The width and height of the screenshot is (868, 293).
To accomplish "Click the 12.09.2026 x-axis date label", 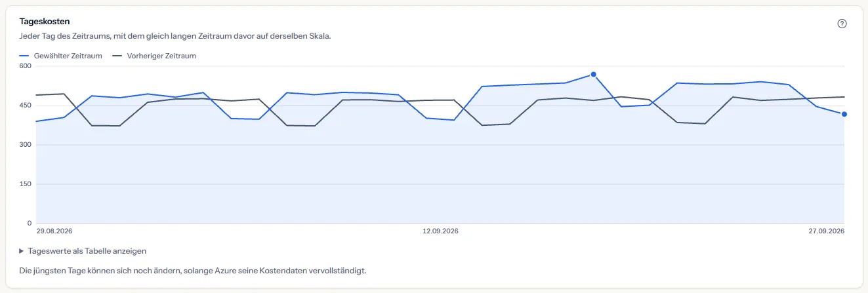I will (x=440, y=231).
